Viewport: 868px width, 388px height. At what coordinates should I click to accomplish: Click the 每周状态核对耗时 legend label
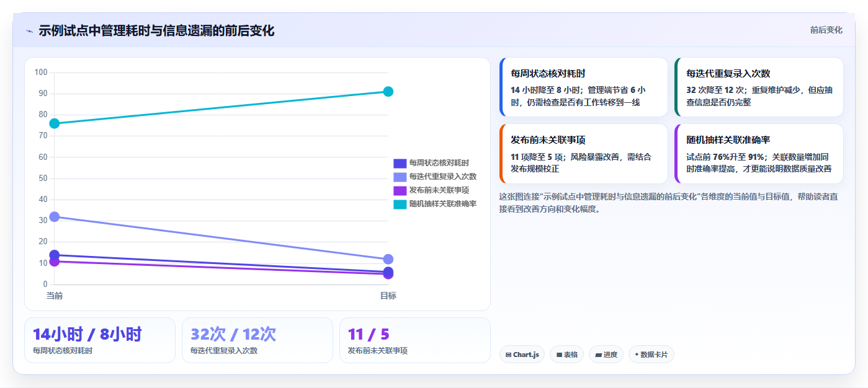click(x=439, y=163)
